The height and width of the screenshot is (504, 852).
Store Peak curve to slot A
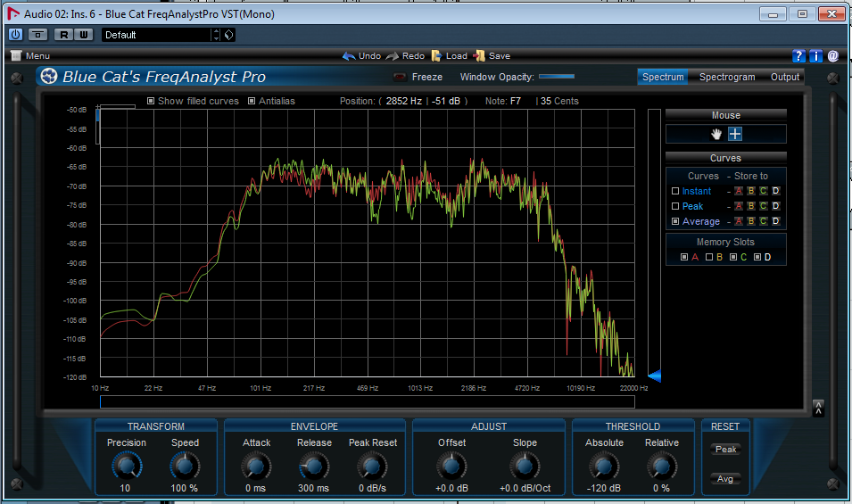(739, 206)
